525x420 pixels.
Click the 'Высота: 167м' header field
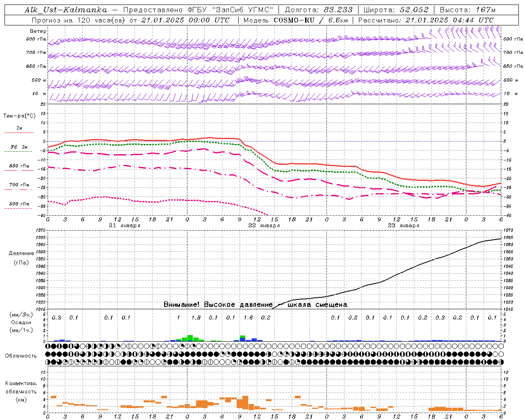(x=468, y=10)
